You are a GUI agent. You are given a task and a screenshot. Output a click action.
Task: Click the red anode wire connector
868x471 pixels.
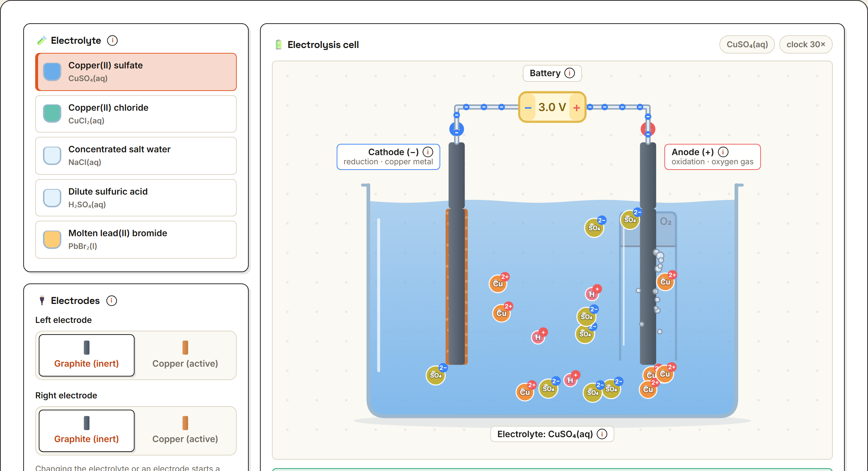pos(648,129)
